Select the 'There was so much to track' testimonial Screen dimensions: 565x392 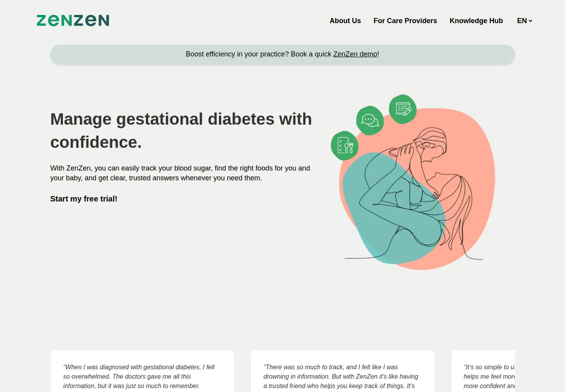pyautogui.click(x=343, y=371)
